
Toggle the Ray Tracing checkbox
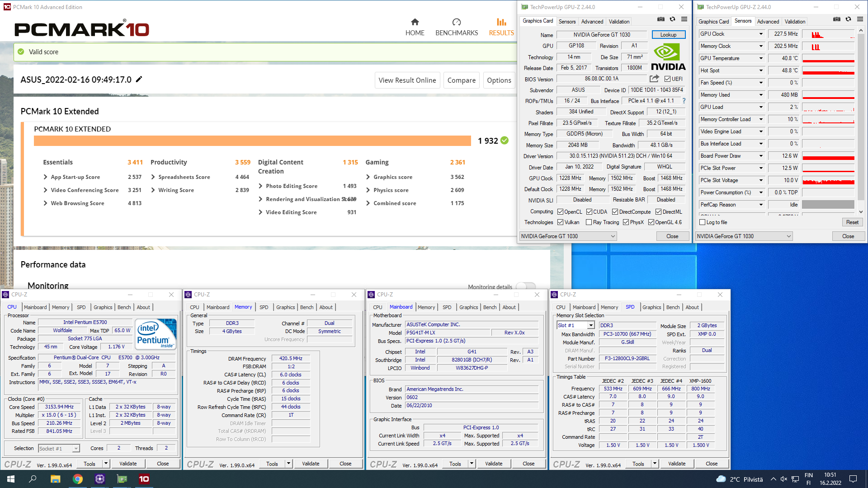(x=589, y=222)
